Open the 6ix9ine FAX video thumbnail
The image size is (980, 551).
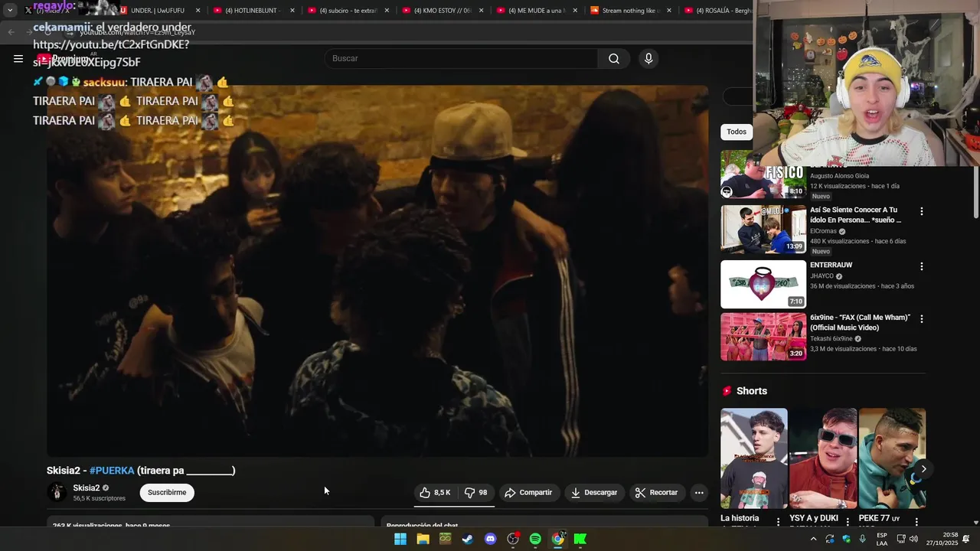763,337
